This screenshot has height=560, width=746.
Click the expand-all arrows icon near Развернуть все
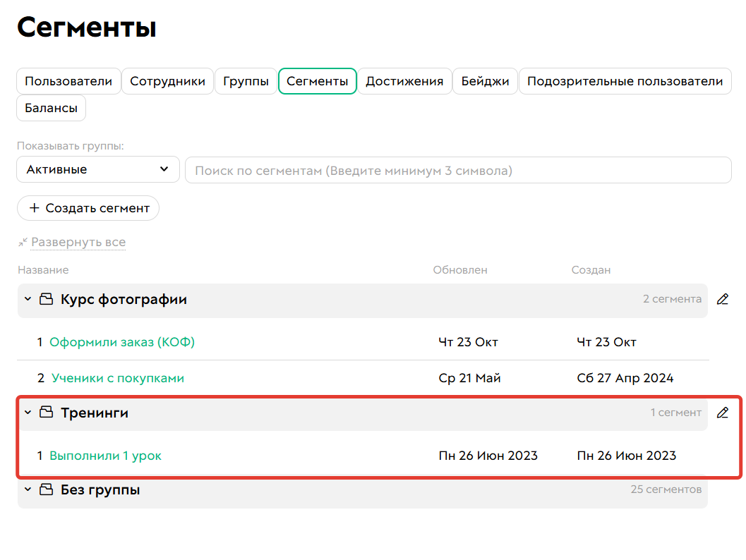[x=22, y=242]
